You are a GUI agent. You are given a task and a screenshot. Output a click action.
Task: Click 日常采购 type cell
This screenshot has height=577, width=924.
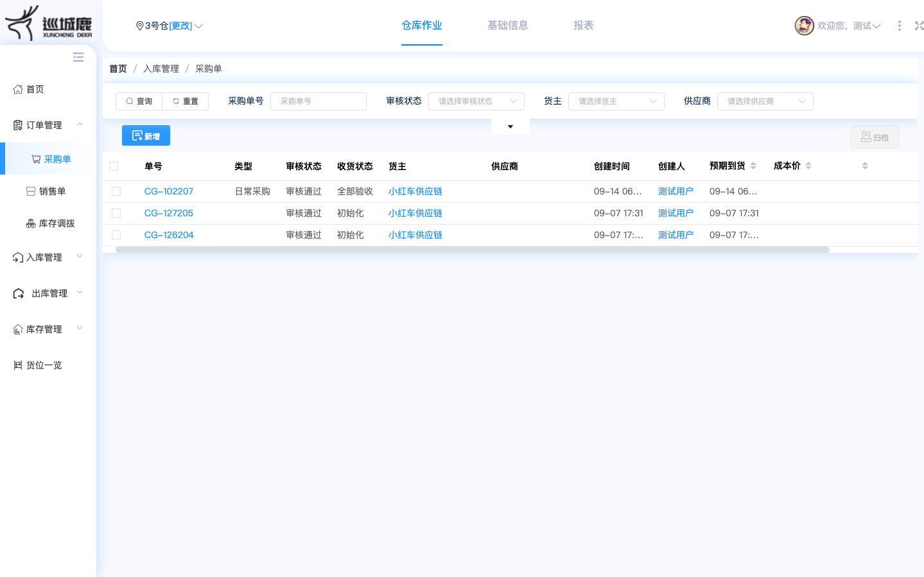click(x=252, y=191)
